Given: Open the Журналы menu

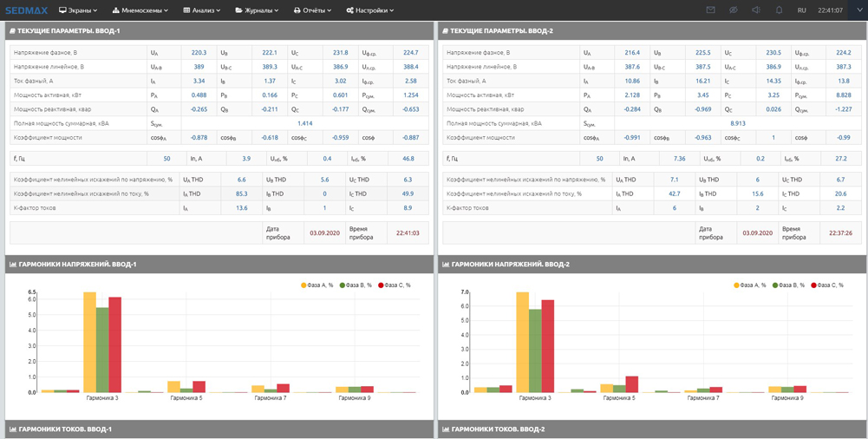Looking at the screenshot, I should [x=257, y=10].
